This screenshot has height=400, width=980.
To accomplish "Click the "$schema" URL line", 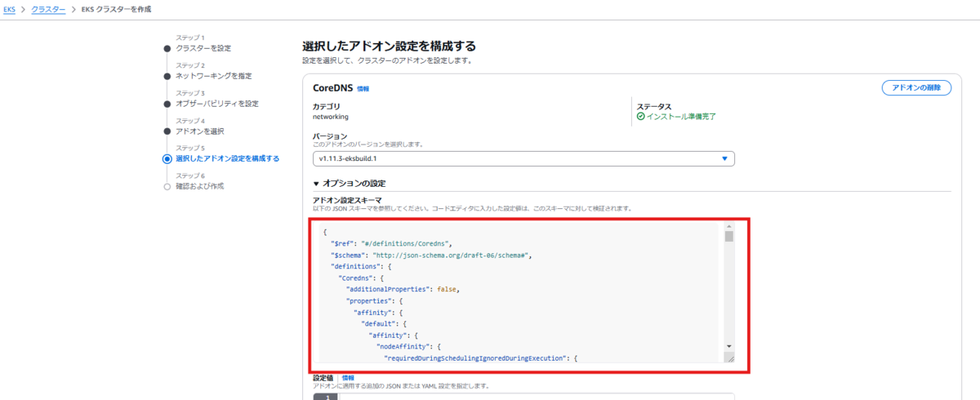I will [431, 255].
